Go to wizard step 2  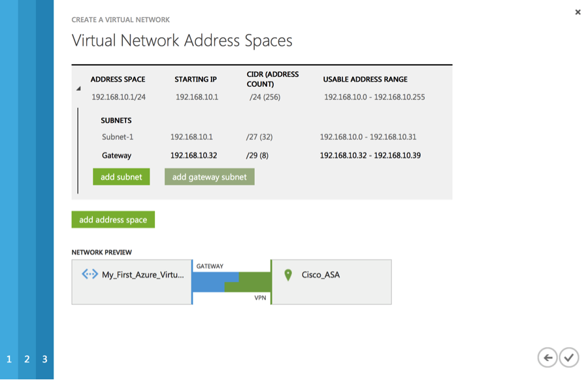[27, 359]
